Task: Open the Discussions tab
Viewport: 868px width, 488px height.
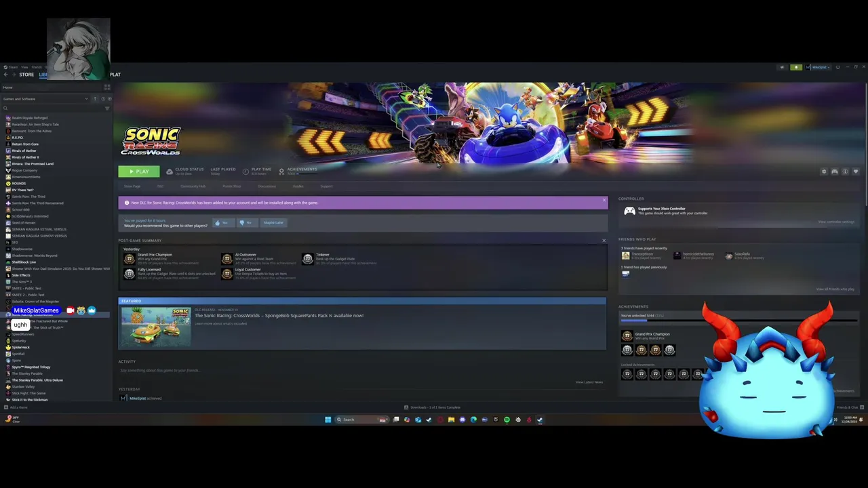Action: tap(267, 186)
